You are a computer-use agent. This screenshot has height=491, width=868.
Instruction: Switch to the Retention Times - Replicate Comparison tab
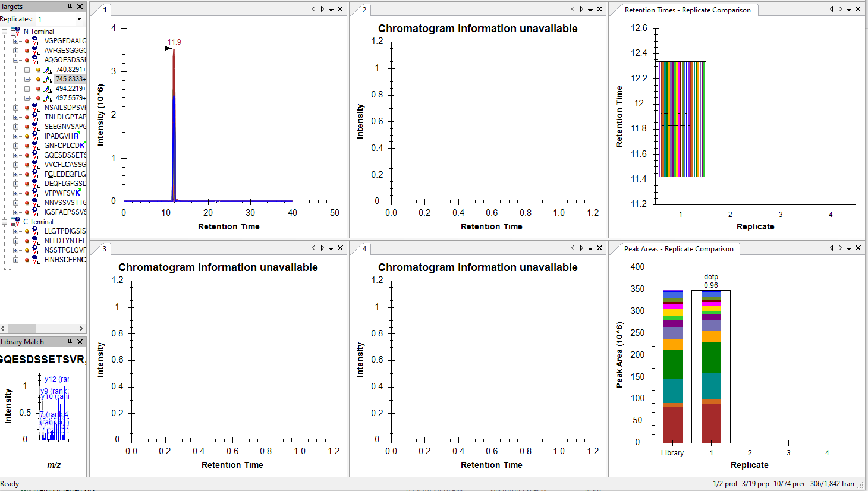pyautogui.click(x=687, y=10)
